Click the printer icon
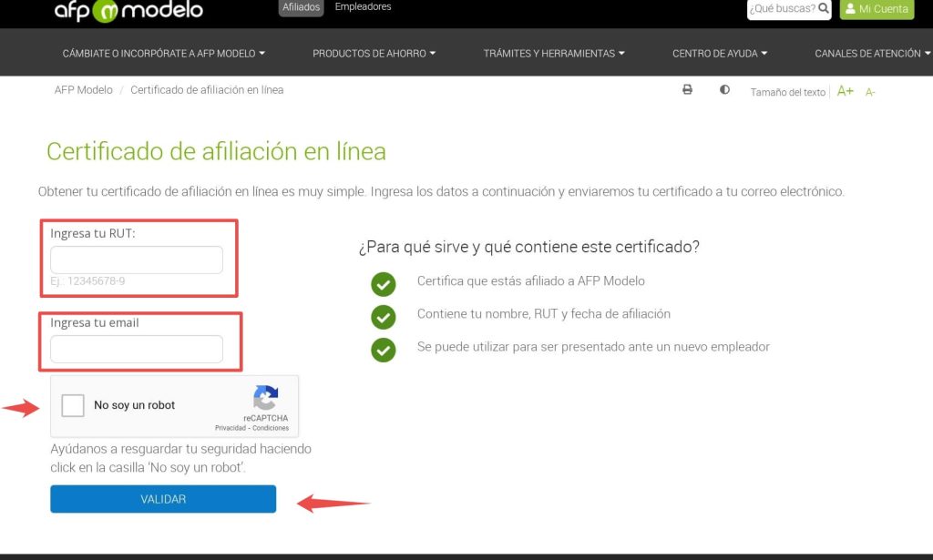The image size is (933, 560). point(687,90)
